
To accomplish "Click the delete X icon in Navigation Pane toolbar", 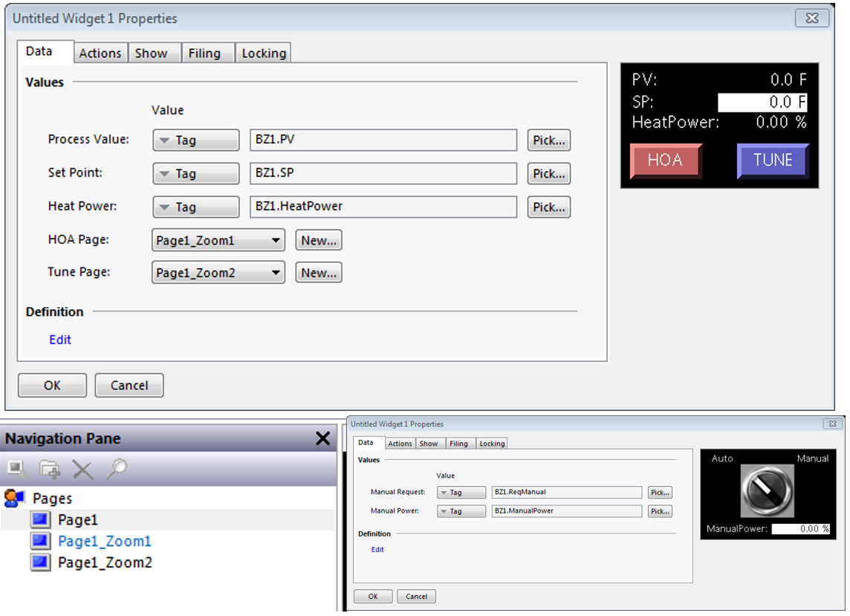I will tap(83, 470).
